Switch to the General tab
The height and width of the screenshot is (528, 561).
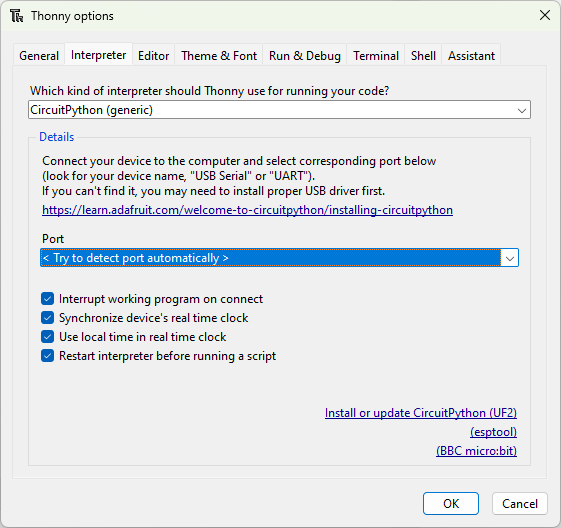click(x=39, y=56)
